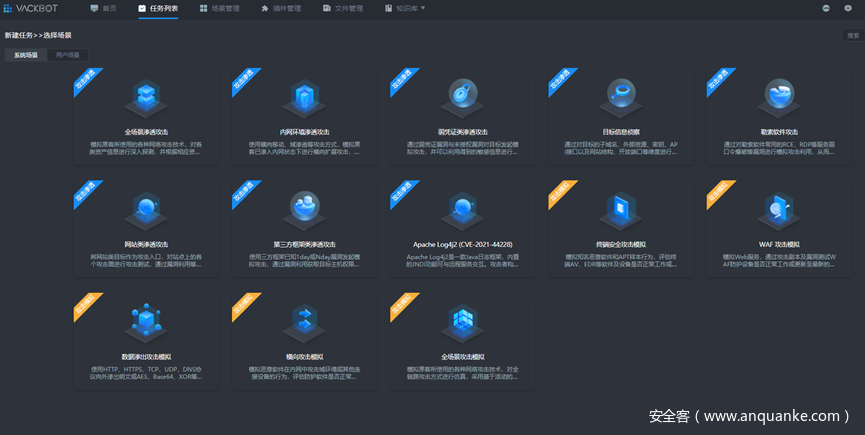The image size is (865, 435).
Task: Switch to the 用户场景 tab
Action: [x=69, y=55]
